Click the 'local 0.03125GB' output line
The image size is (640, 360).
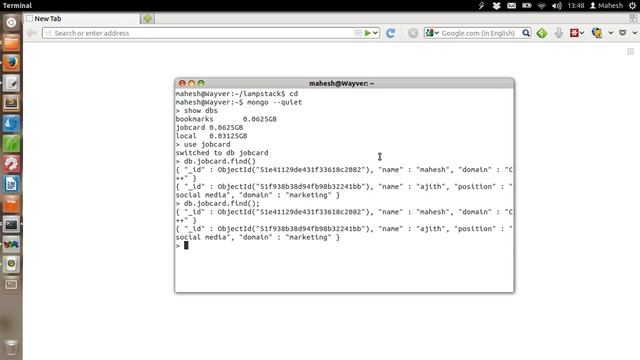point(211,136)
